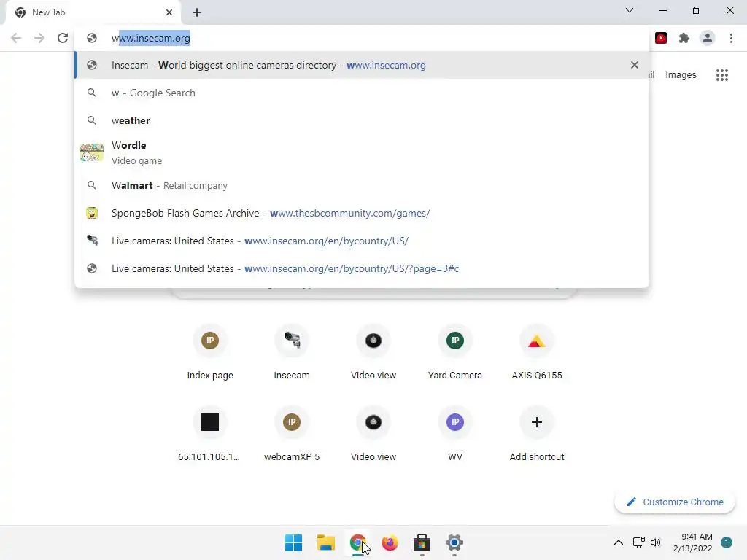747x560 pixels.
Task: Show hidden system tray icons
Action: tap(619, 542)
